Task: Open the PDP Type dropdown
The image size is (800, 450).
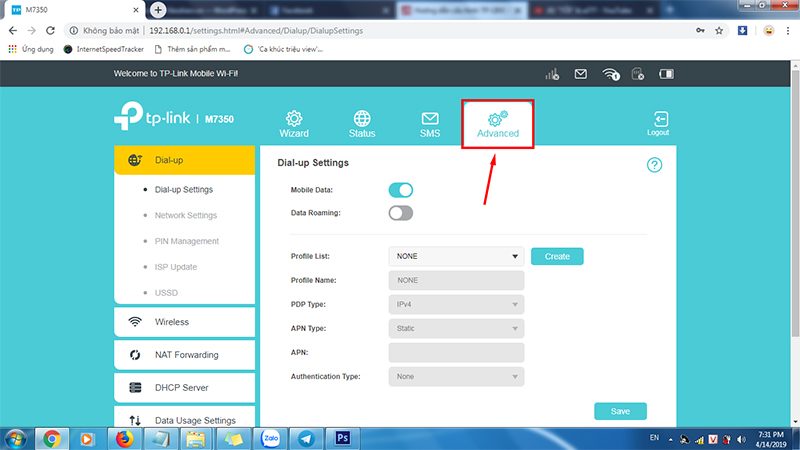Action: coord(456,304)
